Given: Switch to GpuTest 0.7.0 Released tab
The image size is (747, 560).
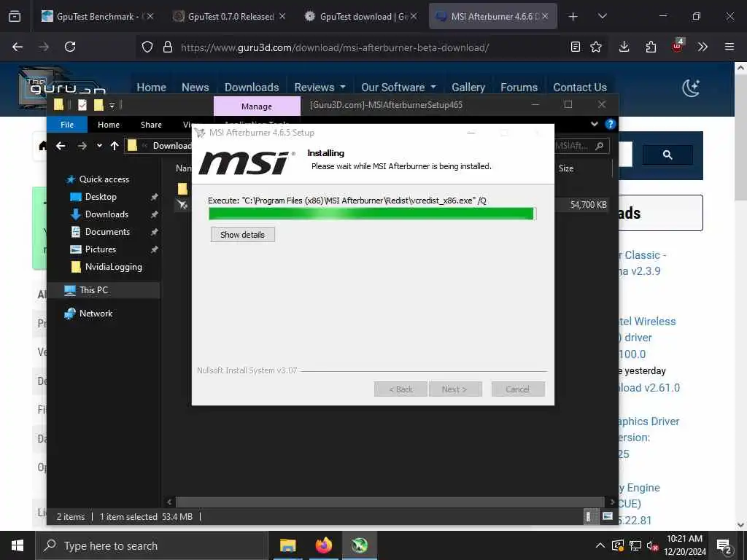Looking at the screenshot, I should click(x=230, y=16).
